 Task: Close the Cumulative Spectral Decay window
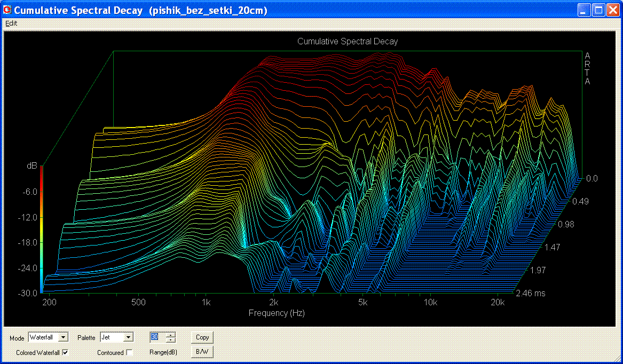point(612,10)
